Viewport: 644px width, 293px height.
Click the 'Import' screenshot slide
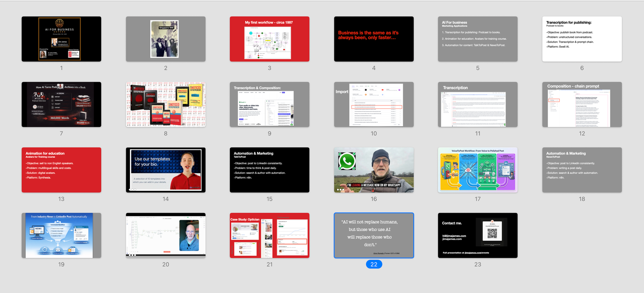(374, 104)
